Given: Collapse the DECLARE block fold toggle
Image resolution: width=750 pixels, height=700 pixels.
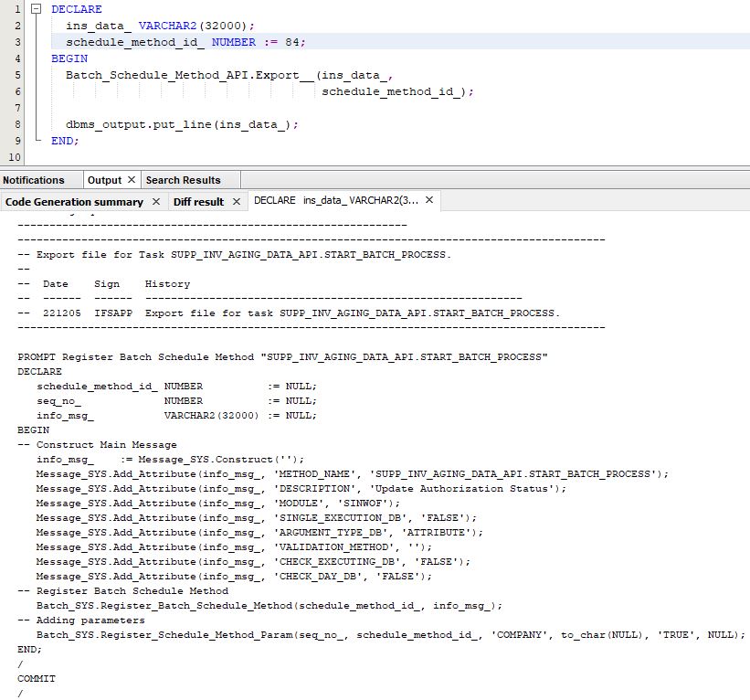Looking at the screenshot, I should click(36, 8).
